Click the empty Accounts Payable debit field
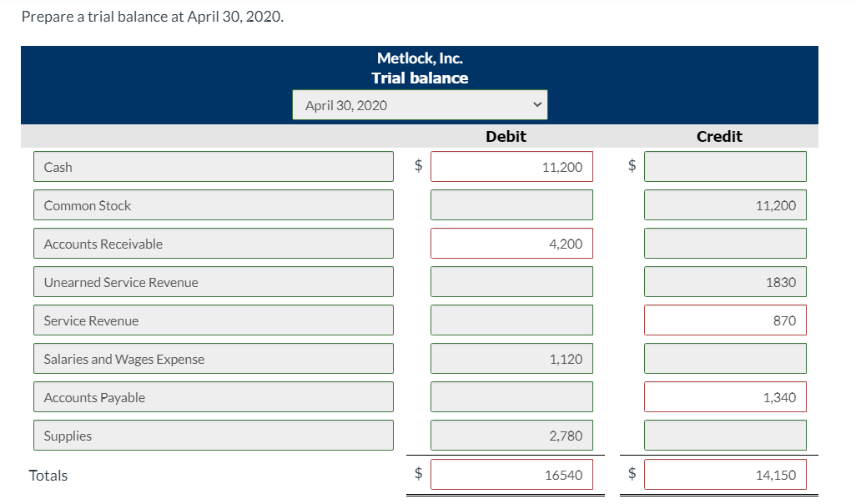The height and width of the screenshot is (504, 856). [x=511, y=396]
